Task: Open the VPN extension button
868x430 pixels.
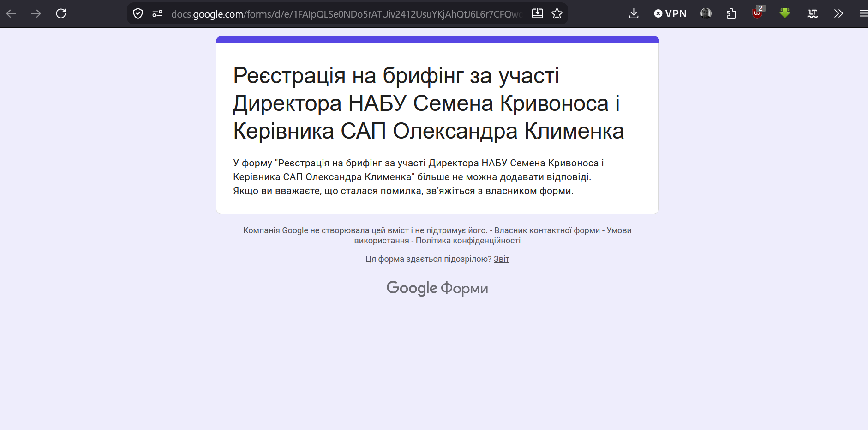Action: click(x=670, y=13)
